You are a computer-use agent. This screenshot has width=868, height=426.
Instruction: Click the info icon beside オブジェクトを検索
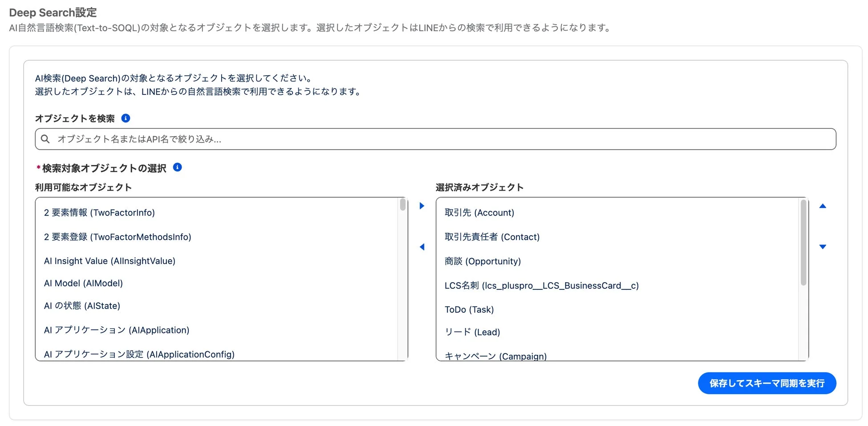pos(126,118)
